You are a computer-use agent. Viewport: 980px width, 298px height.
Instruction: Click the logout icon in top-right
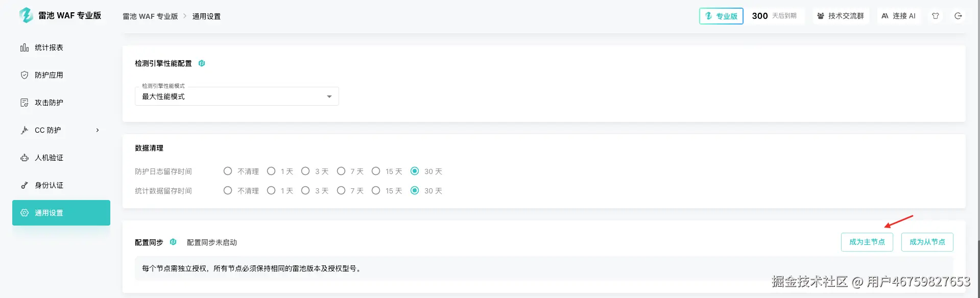pyautogui.click(x=958, y=16)
